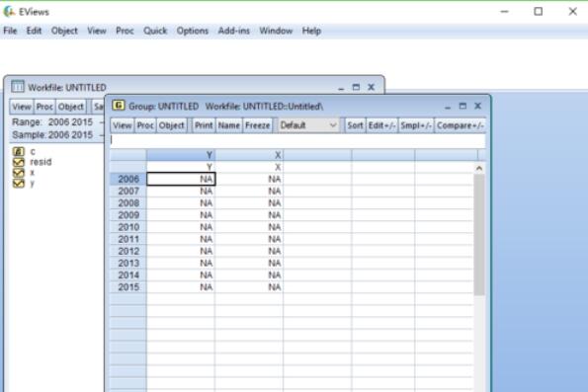The image size is (588, 392).
Task: Toggle Compare+/- in Group window
Action: (x=461, y=125)
